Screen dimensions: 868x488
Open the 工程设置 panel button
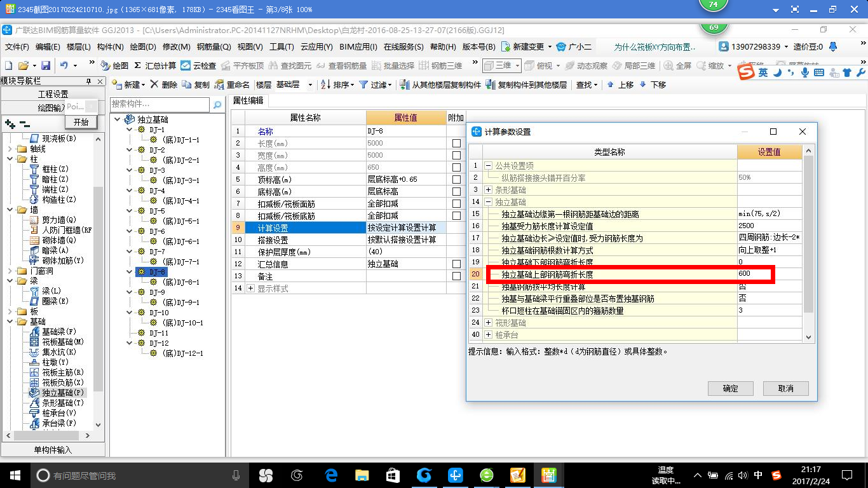pos(53,94)
